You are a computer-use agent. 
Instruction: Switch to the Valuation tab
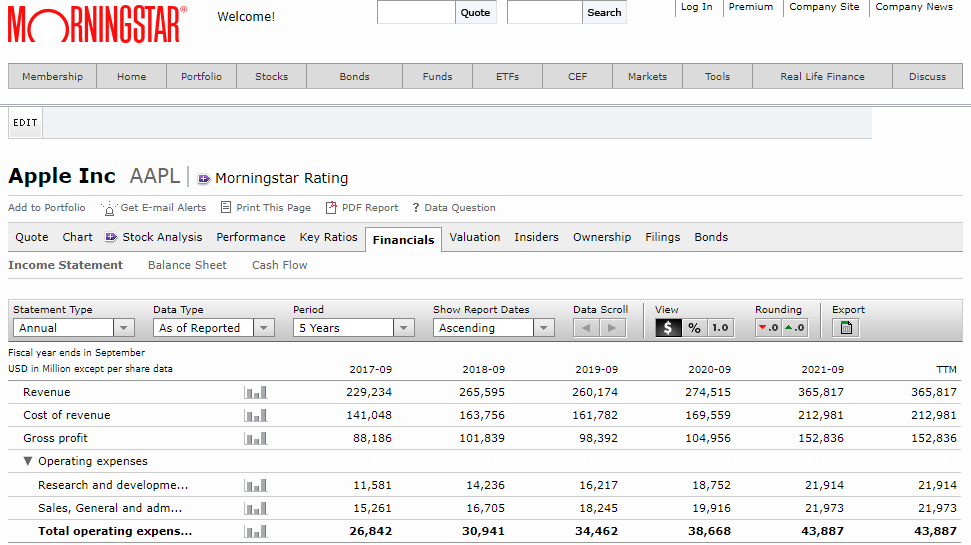coord(474,237)
